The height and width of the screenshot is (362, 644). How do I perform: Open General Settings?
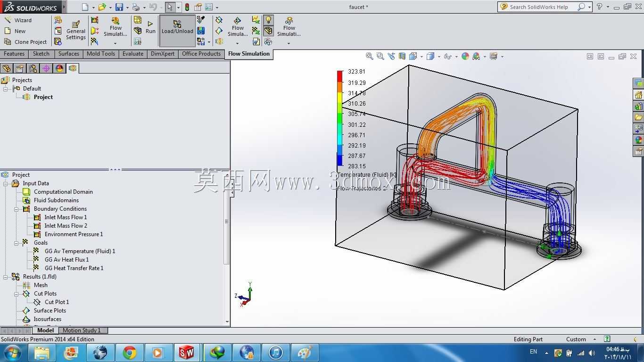point(75,31)
